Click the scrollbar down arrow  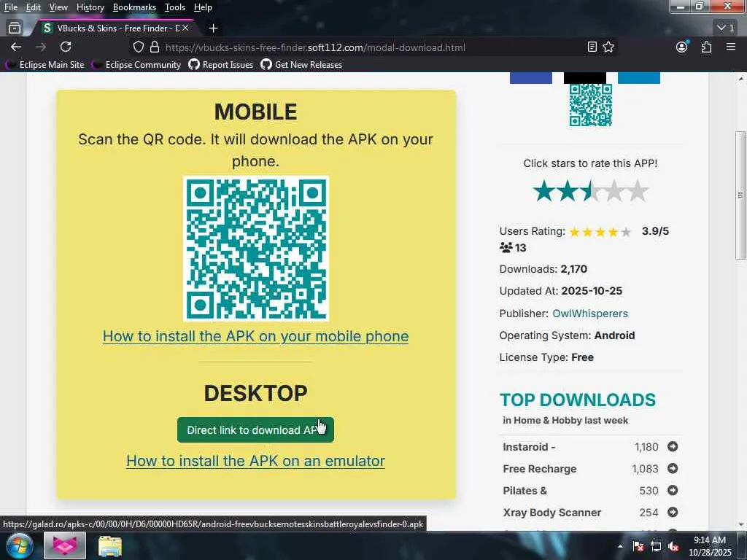pyautogui.click(x=740, y=525)
